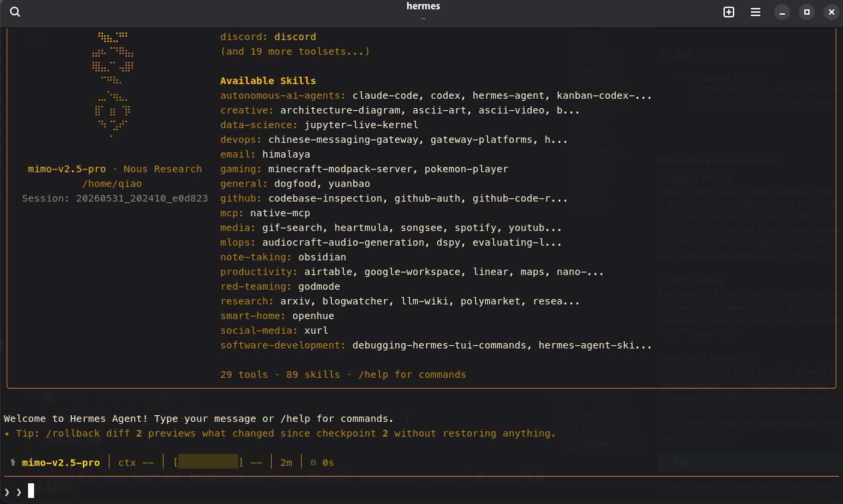Click the /home/qiao path text
Viewport: 843px width, 504px height.
click(112, 184)
